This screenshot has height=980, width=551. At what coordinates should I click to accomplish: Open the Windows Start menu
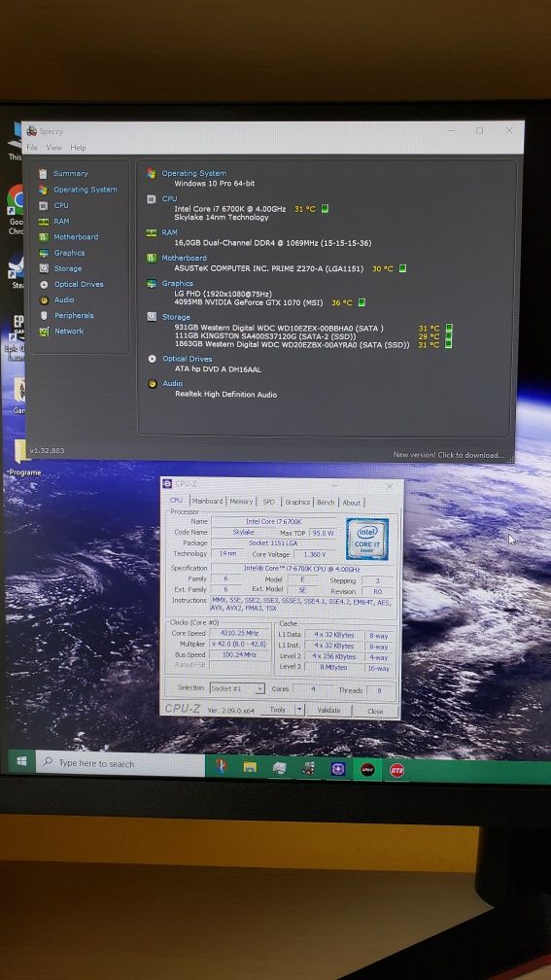[x=21, y=762]
